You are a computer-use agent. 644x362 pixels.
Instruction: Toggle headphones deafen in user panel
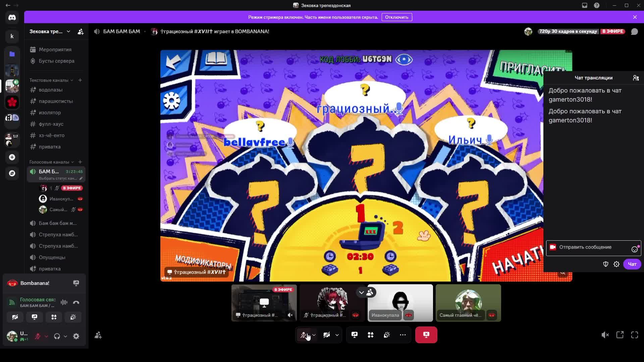(x=57, y=336)
